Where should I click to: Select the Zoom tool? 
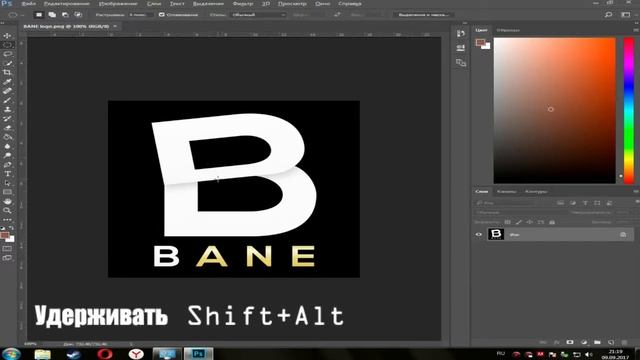7,210
